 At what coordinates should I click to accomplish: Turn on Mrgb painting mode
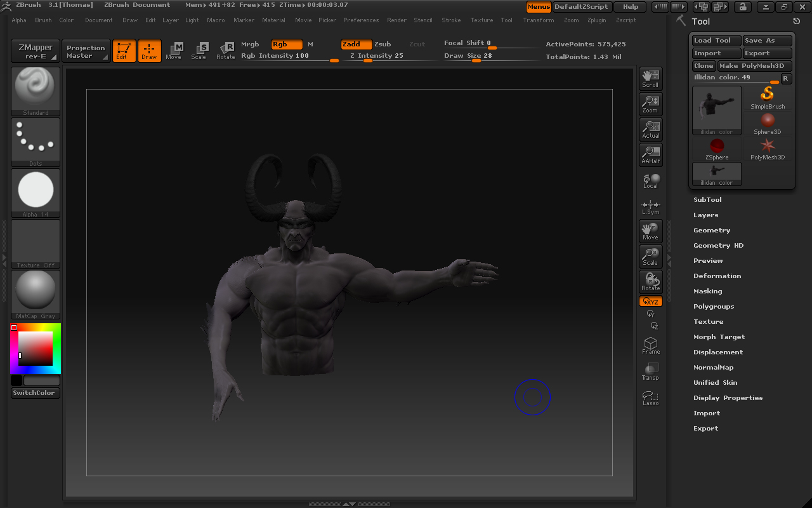point(250,44)
